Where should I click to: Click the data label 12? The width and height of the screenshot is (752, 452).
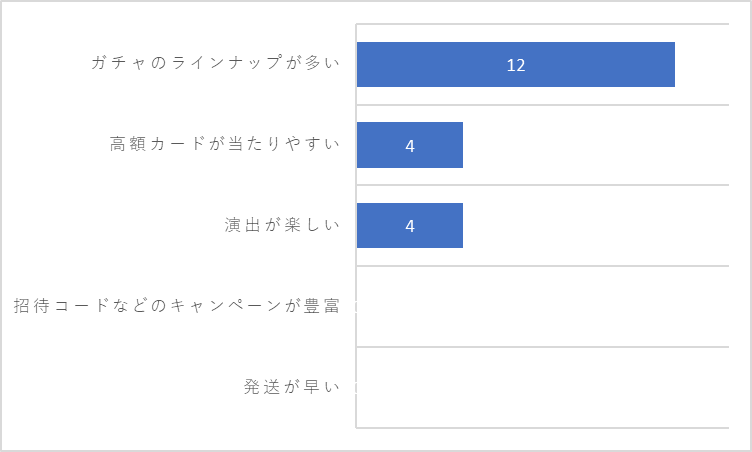pyautogui.click(x=516, y=65)
